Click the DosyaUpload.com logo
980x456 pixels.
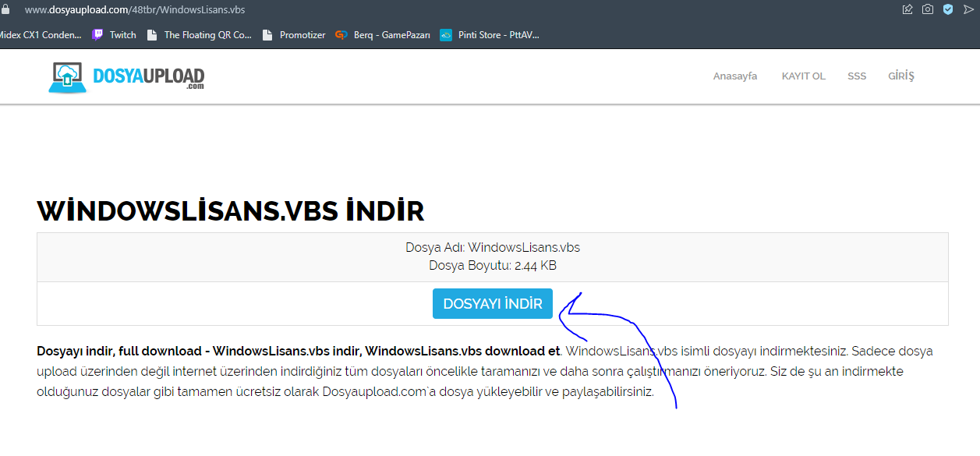pyautogui.click(x=127, y=77)
